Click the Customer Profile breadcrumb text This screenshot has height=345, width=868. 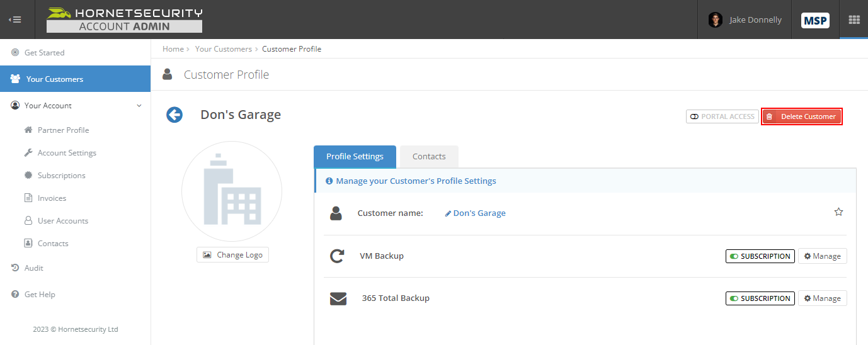(x=292, y=48)
